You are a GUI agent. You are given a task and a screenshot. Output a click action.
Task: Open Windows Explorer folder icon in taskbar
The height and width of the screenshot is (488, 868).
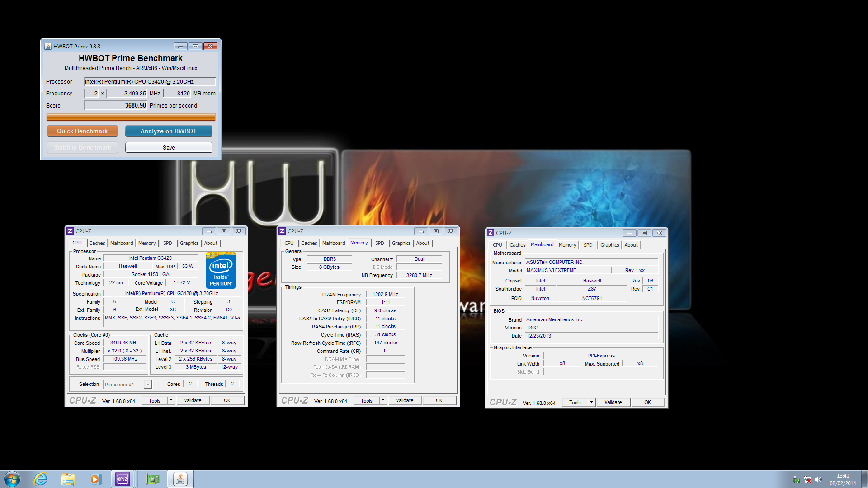tap(68, 479)
